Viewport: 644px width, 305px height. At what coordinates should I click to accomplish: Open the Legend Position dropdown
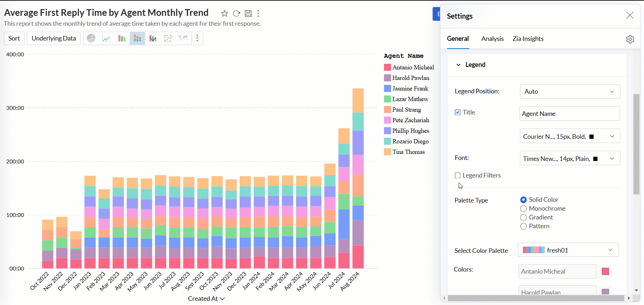(570, 92)
